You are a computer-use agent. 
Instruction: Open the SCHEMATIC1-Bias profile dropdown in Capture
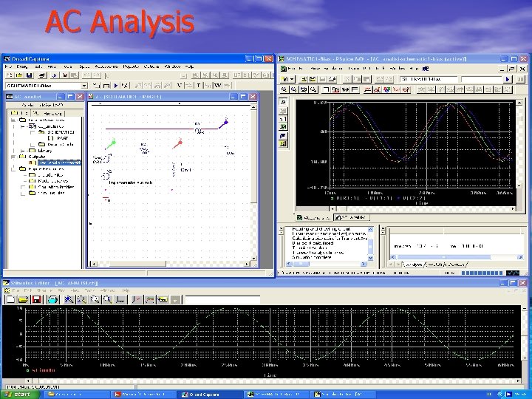(x=83, y=86)
